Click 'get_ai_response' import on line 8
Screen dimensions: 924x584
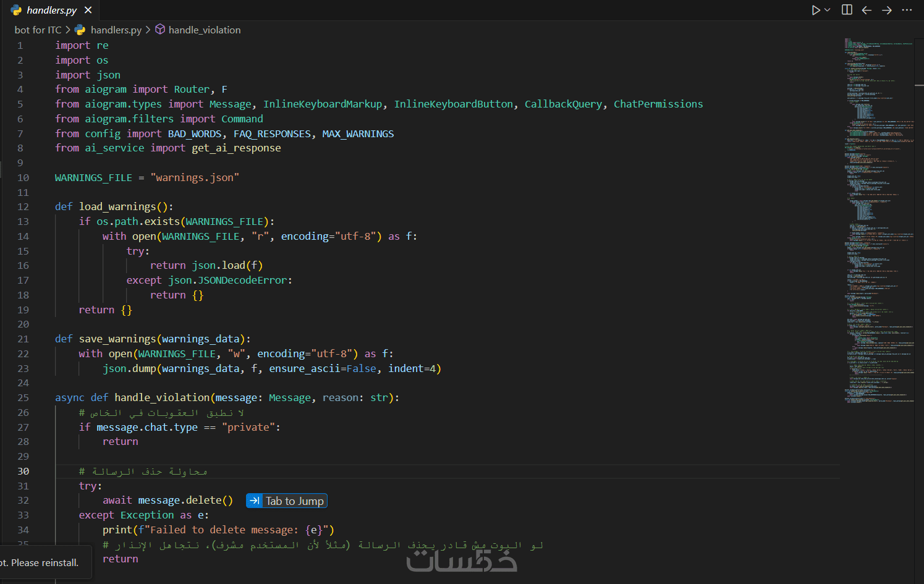pyautogui.click(x=236, y=148)
